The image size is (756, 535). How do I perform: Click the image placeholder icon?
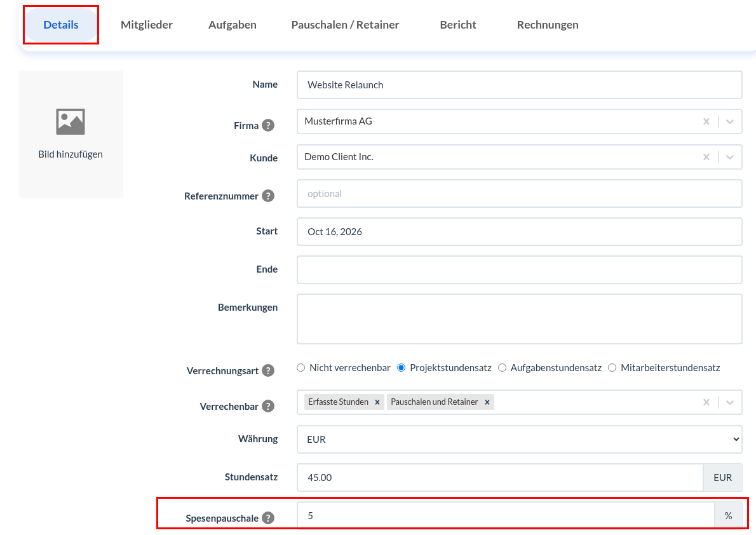click(x=71, y=121)
